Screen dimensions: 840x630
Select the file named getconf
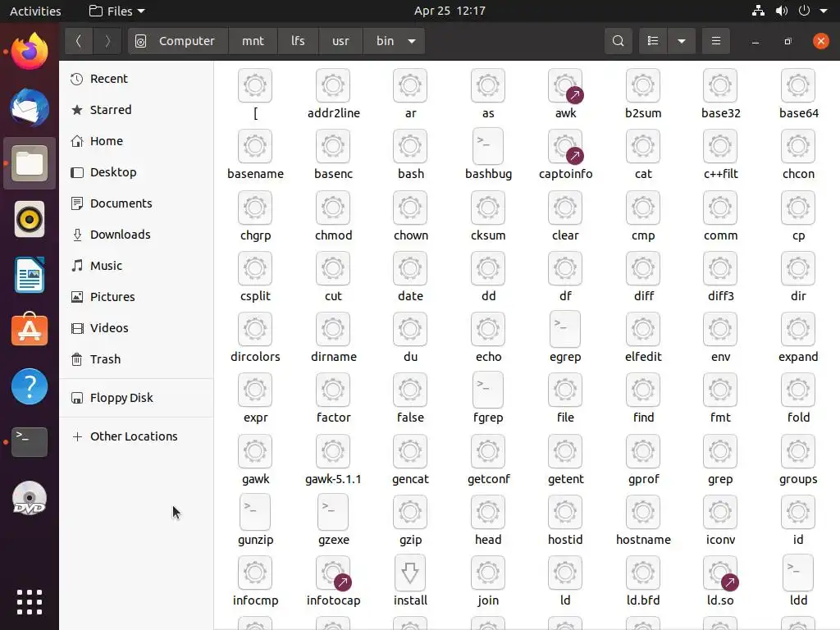(488, 460)
